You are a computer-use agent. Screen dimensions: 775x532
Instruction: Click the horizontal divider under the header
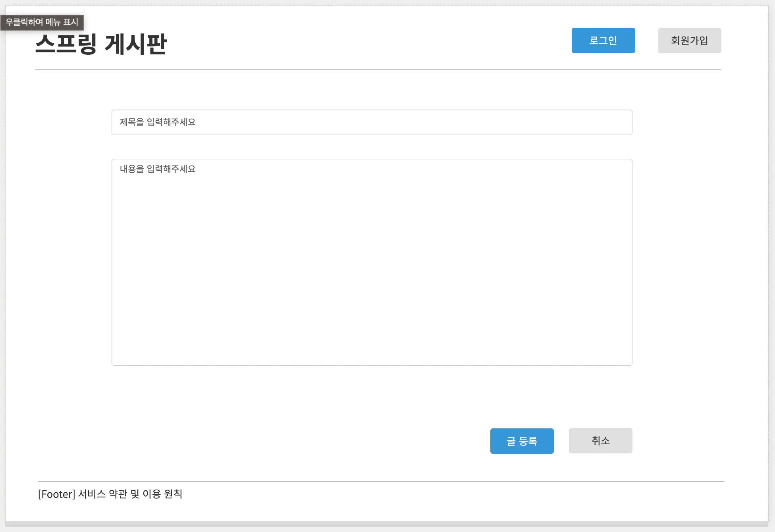click(378, 70)
